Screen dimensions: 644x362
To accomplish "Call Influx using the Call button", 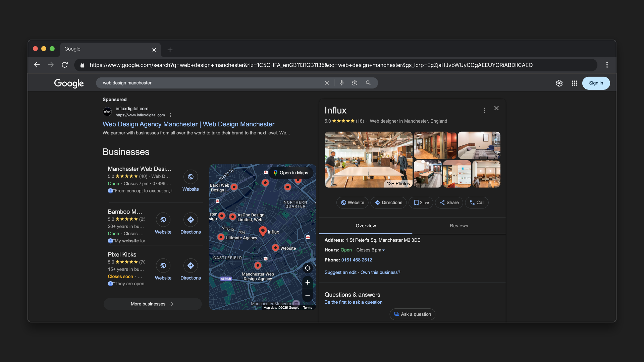I will click(x=477, y=202).
